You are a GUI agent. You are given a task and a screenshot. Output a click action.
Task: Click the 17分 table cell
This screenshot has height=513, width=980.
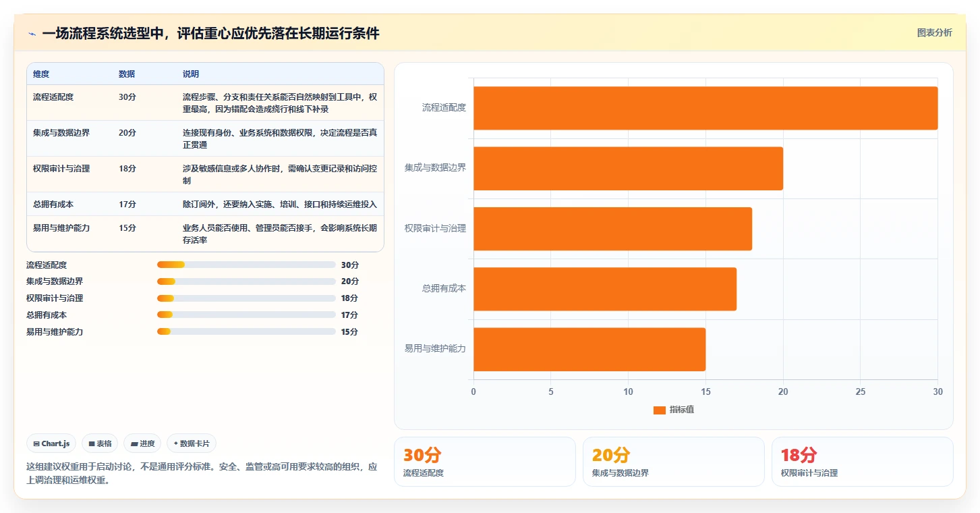127,205
